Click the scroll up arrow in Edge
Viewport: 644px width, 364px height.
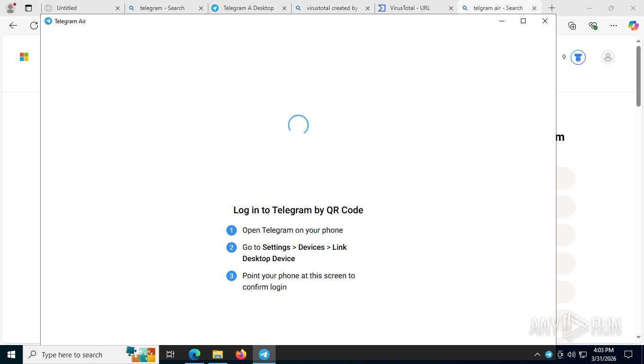638,42
